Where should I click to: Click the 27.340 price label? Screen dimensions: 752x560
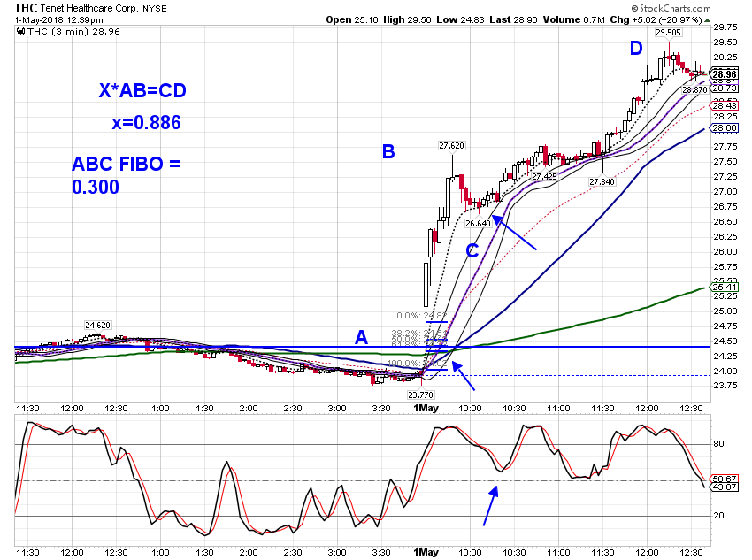[x=602, y=181]
